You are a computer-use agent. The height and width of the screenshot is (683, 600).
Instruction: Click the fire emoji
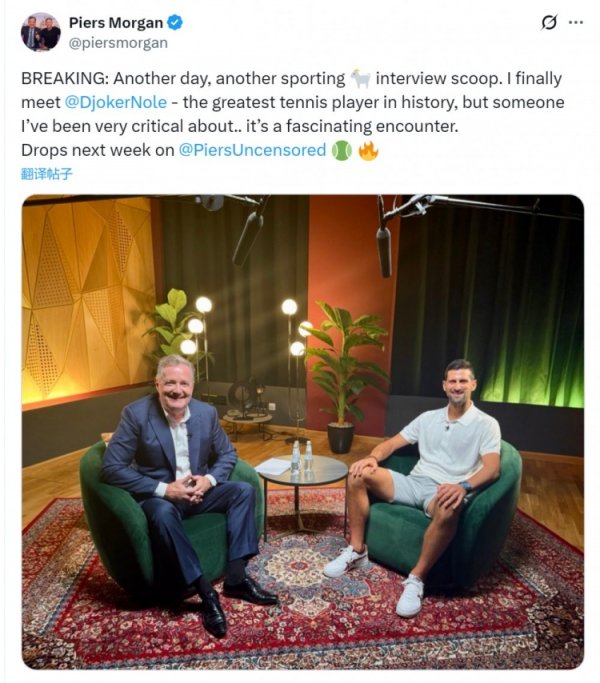coord(368,150)
